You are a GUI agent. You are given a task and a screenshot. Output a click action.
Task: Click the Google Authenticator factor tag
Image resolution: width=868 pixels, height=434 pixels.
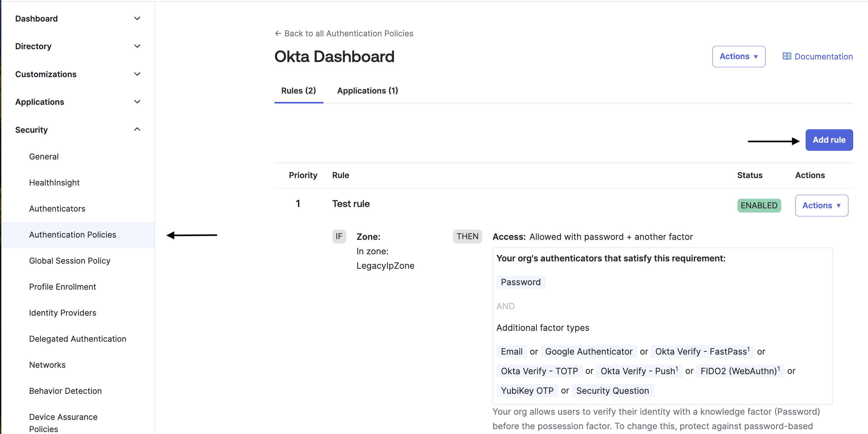click(x=589, y=351)
